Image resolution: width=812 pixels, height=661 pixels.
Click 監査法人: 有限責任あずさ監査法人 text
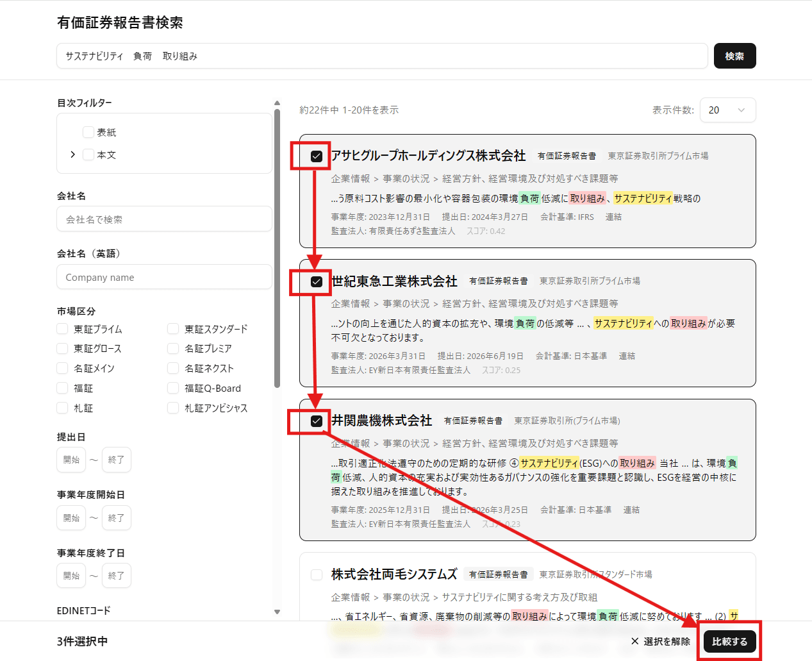click(393, 231)
